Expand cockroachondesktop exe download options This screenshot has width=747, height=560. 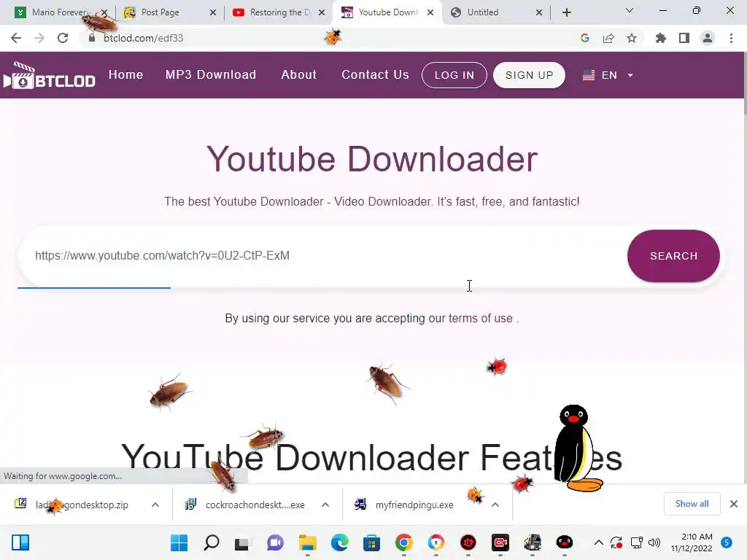click(325, 505)
